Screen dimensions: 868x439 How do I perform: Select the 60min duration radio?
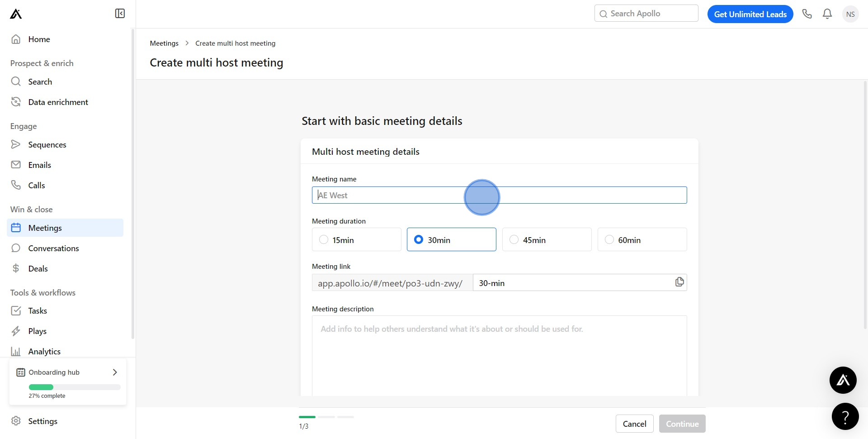(x=609, y=239)
